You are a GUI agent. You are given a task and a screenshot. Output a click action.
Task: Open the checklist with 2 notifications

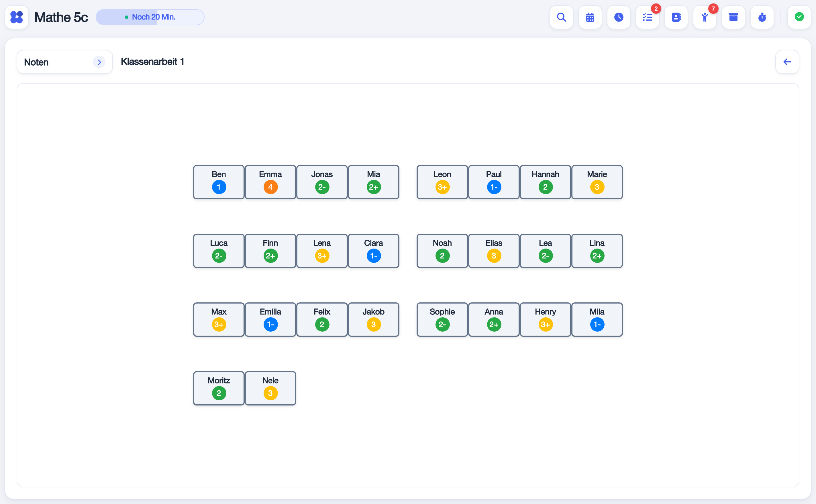[x=648, y=17]
